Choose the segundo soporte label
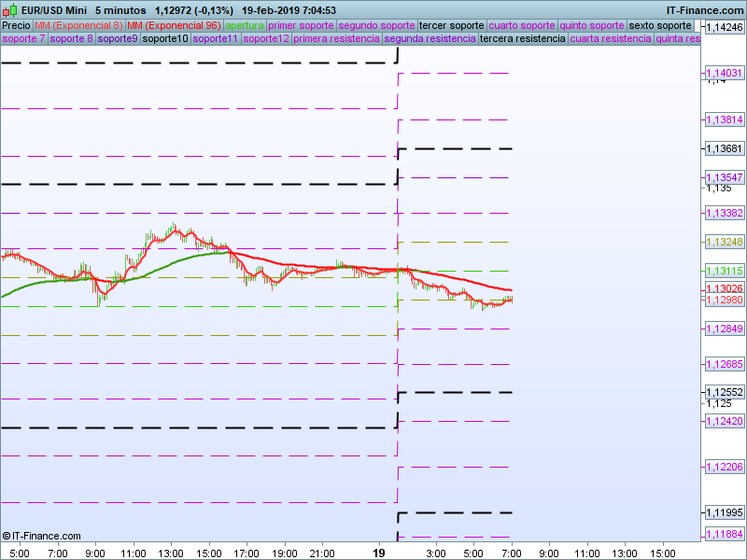747x560 pixels. pos(376,25)
